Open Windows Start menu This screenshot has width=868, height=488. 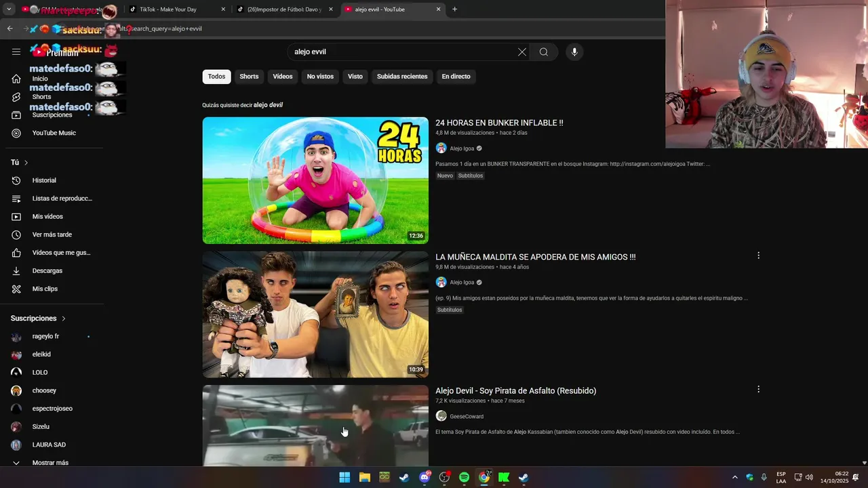click(344, 477)
